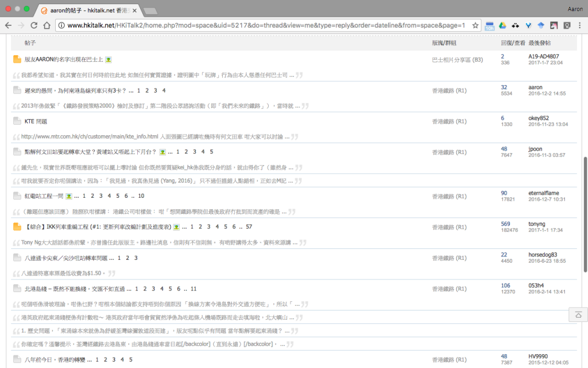Click reply count 569 of IKK thread
Viewport: 588px width, 368px height.
click(x=505, y=224)
